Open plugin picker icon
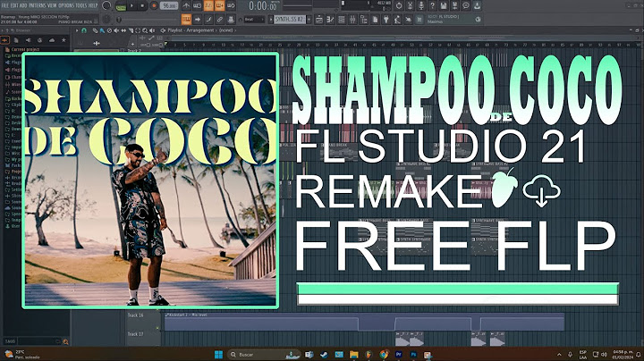 coord(386,20)
